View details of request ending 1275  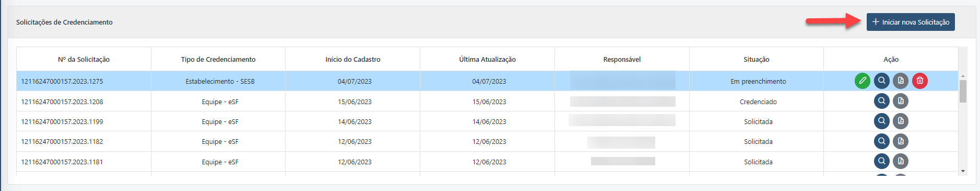[x=882, y=81]
